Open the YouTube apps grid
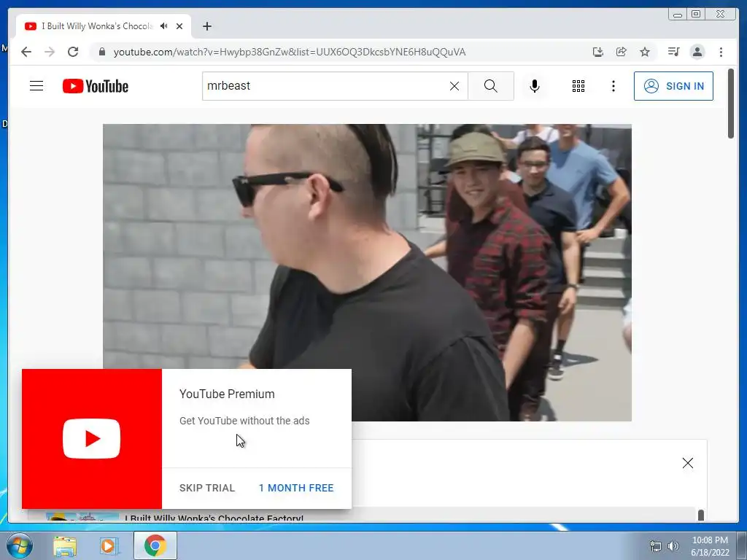747x560 pixels. (578, 86)
